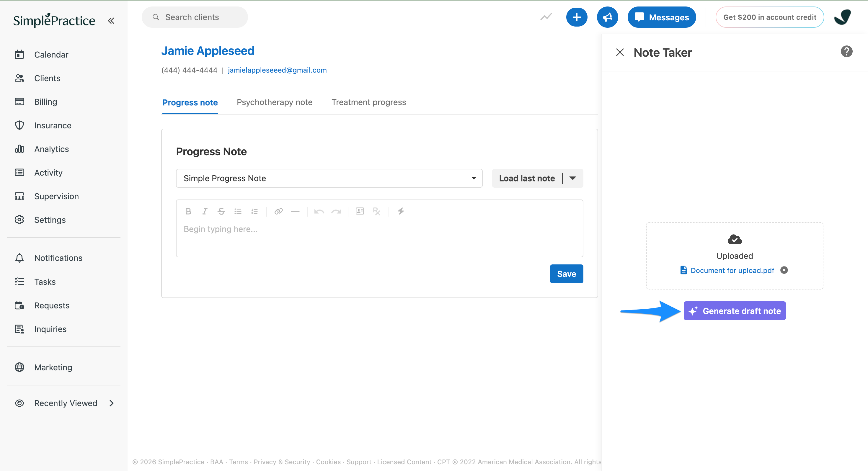Close the Note Taker panel
This screenshot has height=471, width=868.
click(620, 52)
